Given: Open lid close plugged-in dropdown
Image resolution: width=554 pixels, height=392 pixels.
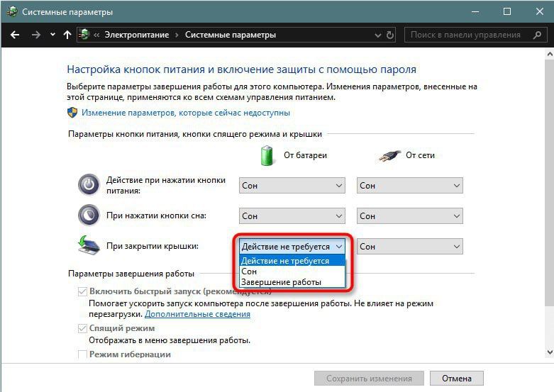Looking at the screenshot, I should pos(409,247).
